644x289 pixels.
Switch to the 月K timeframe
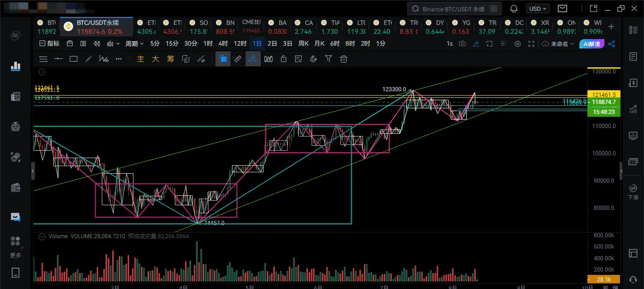coord(319,43)
